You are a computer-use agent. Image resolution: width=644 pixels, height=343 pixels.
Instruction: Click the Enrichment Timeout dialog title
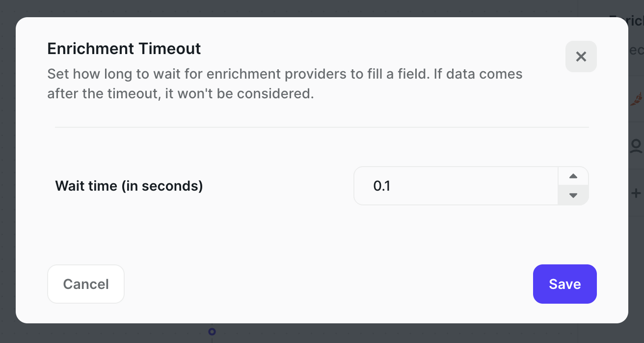124,49
